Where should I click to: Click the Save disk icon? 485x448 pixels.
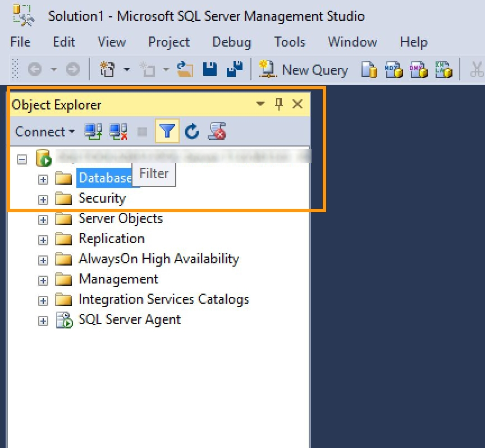[210, 68]
